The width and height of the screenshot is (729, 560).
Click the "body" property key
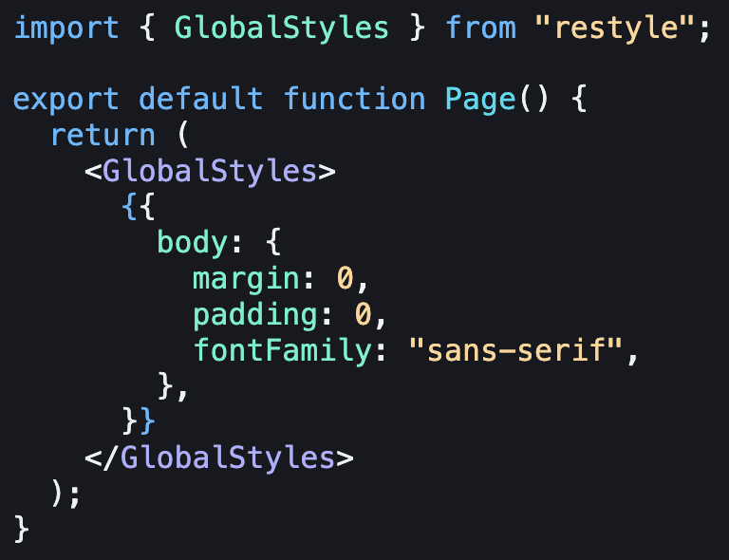(193, 242)
